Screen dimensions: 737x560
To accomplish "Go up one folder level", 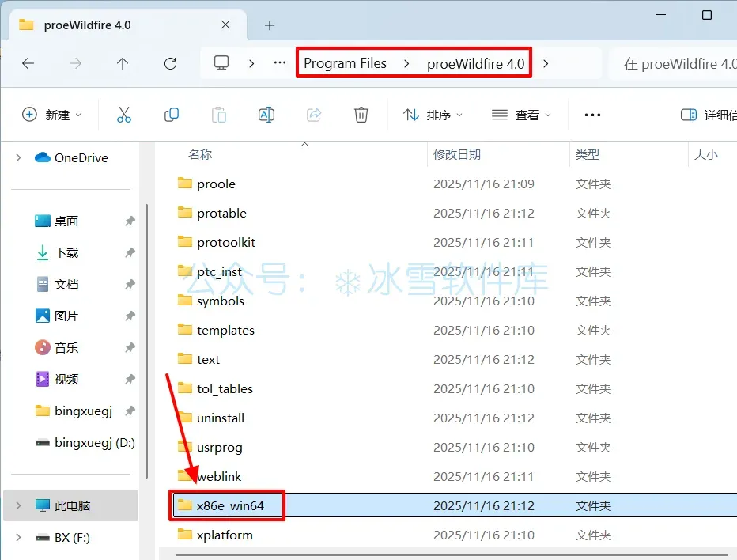I will click(x=123, y=63).
